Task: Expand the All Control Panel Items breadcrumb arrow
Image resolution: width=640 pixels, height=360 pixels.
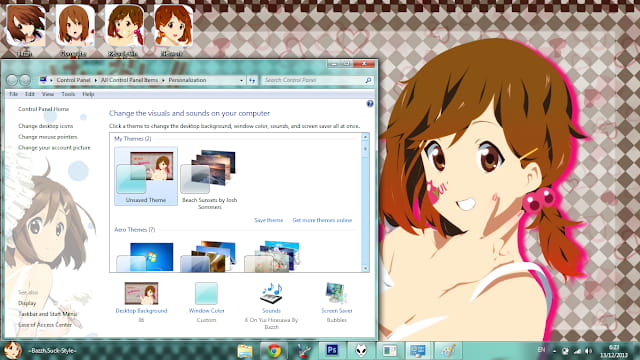Action: (x=163, y=80)
